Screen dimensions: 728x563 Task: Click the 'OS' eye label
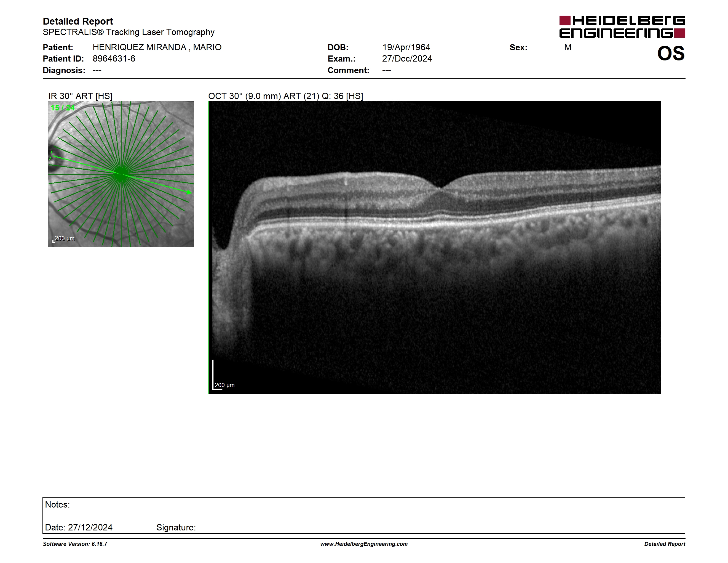(x=671, y=53)
